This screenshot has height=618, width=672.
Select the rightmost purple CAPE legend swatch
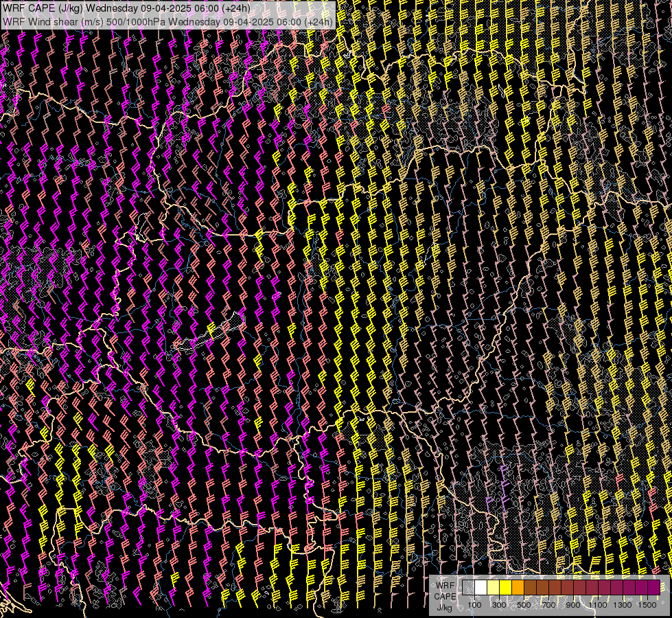pyautogui.click(x=654, y=587)
